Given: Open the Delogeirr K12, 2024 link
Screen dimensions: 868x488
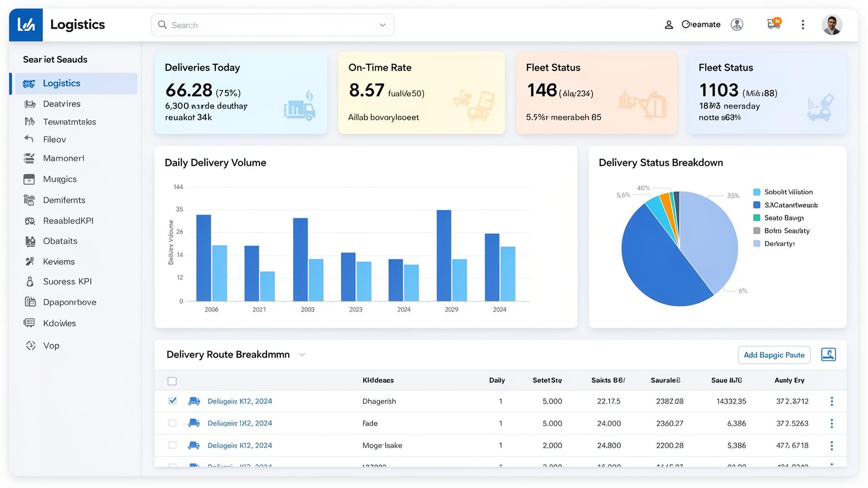Looking at the screenshot, I should (x=240, y=446).
